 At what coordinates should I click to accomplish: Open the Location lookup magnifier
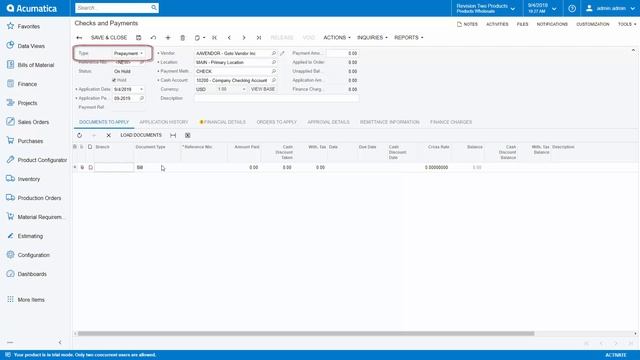click(274, 62)
